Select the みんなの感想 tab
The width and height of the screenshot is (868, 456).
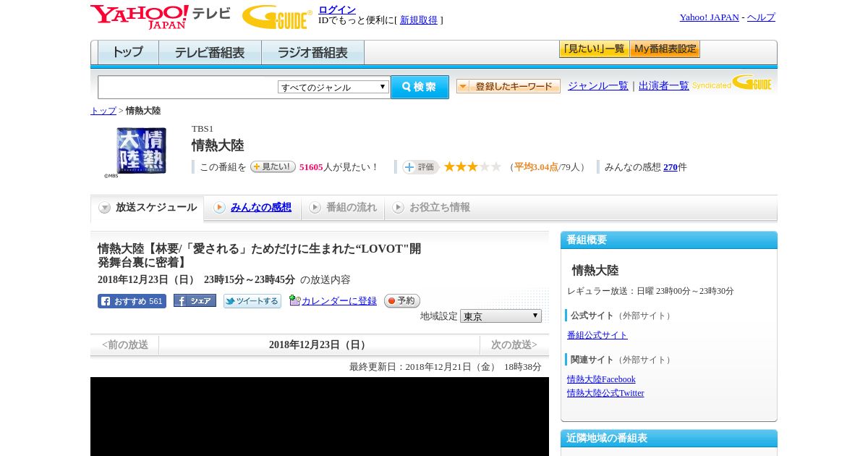(x=252, y=208)
